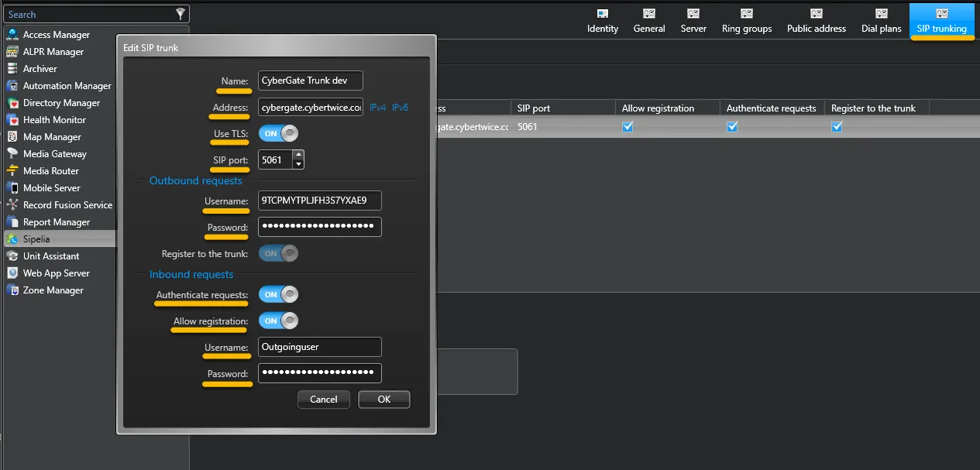The height and width of the screenshot is (470, 980).
Task: Click the search filter funnel icon
Action: 181,14
